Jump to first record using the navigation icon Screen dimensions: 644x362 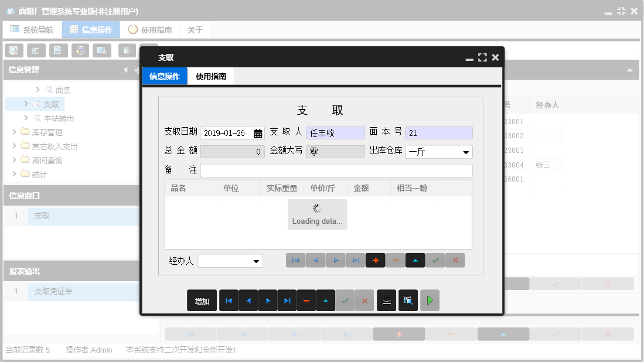pyautogui.click(x=296, y=260)
